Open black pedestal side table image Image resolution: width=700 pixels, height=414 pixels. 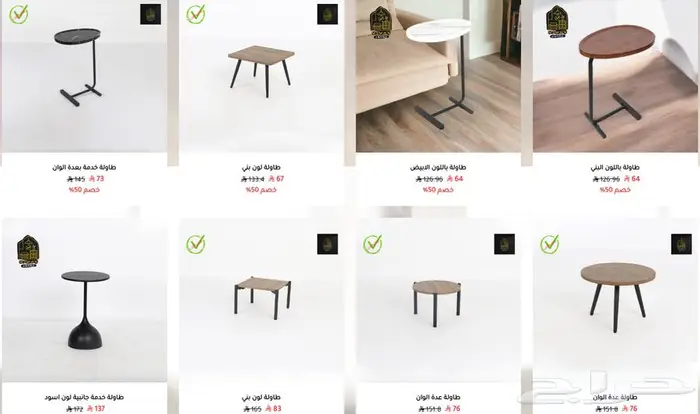point(85,300)
